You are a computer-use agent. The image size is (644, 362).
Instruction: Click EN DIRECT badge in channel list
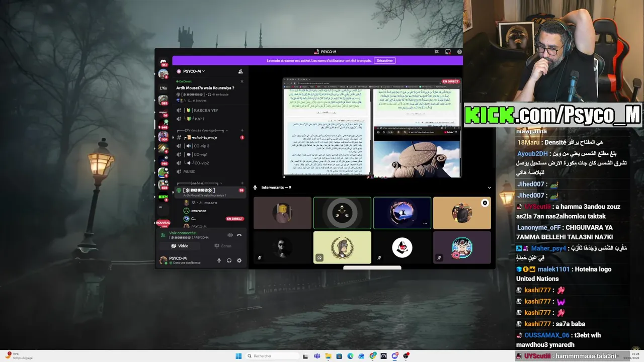click(235, 219)
